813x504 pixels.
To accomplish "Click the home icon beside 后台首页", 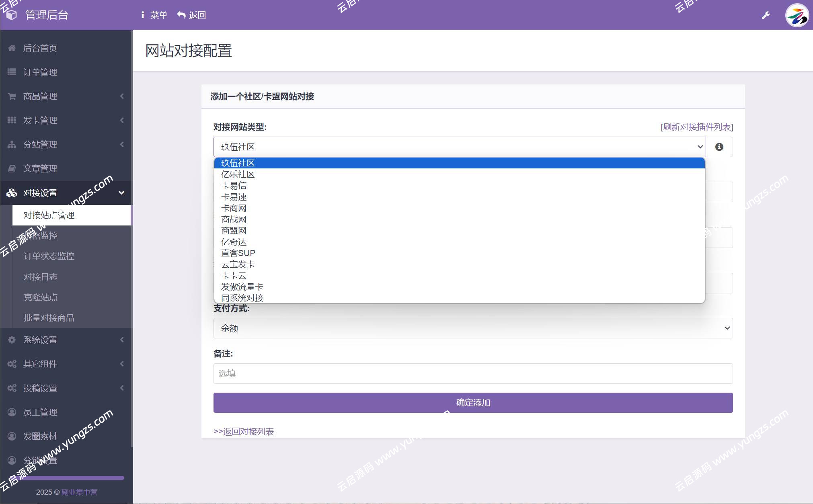I will (12, 48).
